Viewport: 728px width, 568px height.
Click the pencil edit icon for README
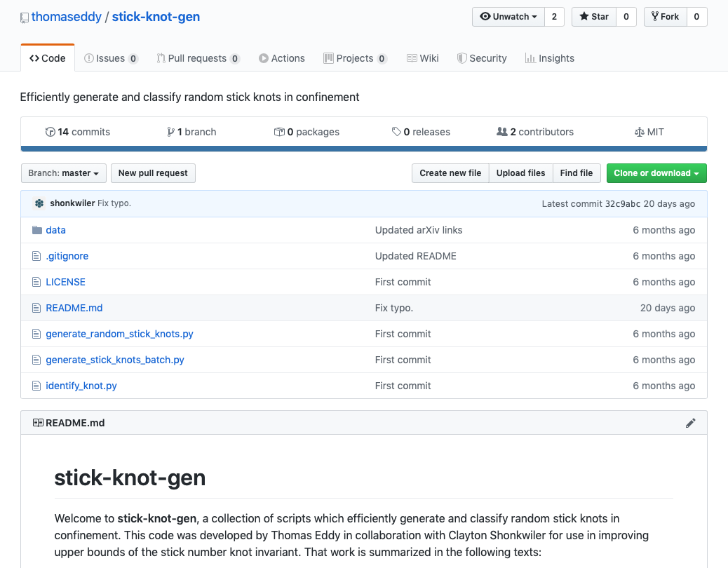[690, 423]
